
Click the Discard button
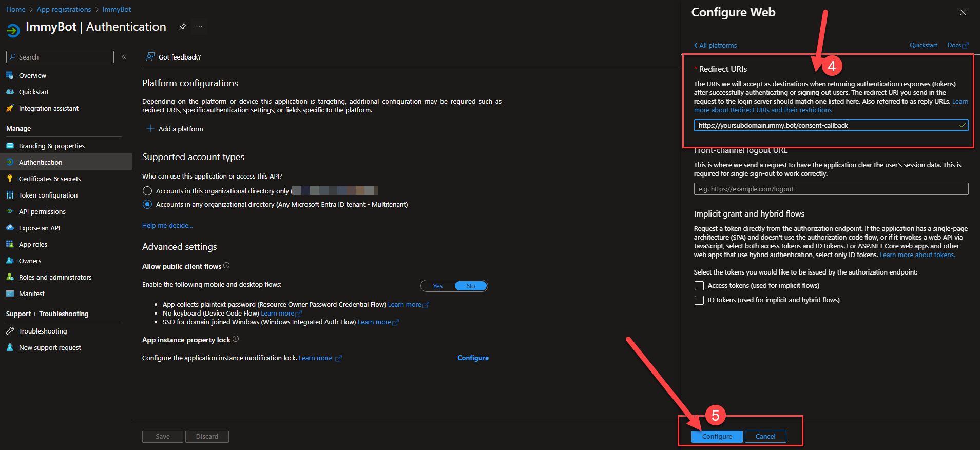point(207,436)
